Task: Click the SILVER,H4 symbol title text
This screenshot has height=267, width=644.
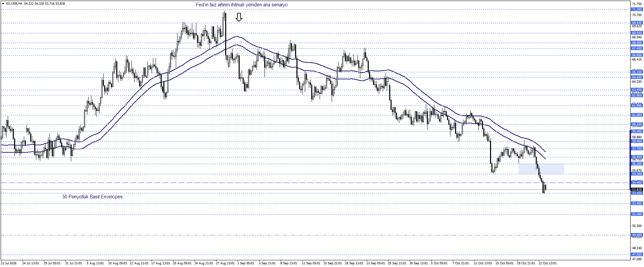Action: coord(14,4)
